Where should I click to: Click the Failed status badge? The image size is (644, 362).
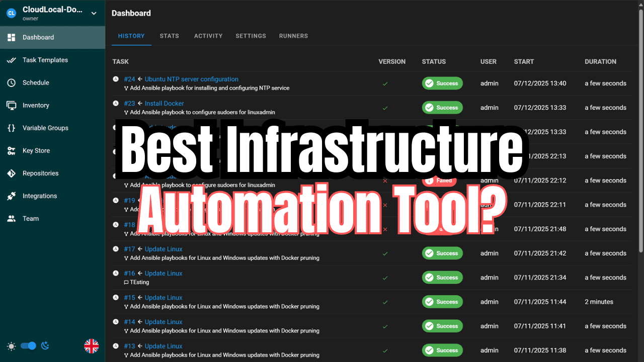point(439,180)
